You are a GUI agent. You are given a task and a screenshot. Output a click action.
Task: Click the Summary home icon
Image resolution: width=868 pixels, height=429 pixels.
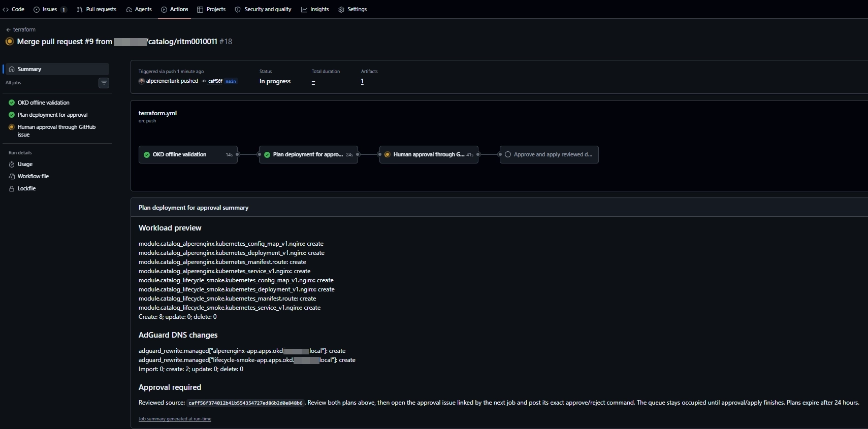12,69
